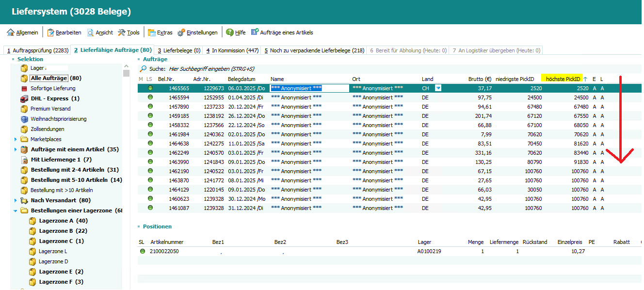Image resolution: width=644 pixels, height=290 pixels.
Task: Expand the Nach Versandart node
Action: click(x=15, y=200)
